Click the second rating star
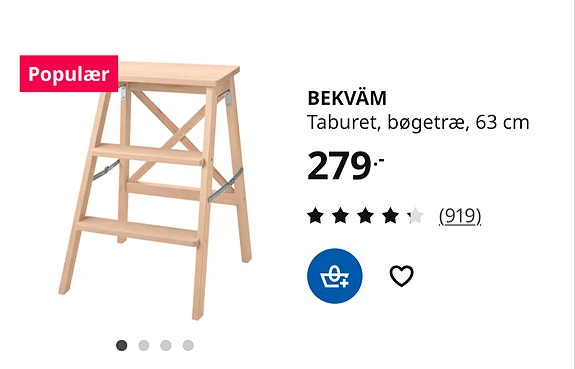 [340, 216]
